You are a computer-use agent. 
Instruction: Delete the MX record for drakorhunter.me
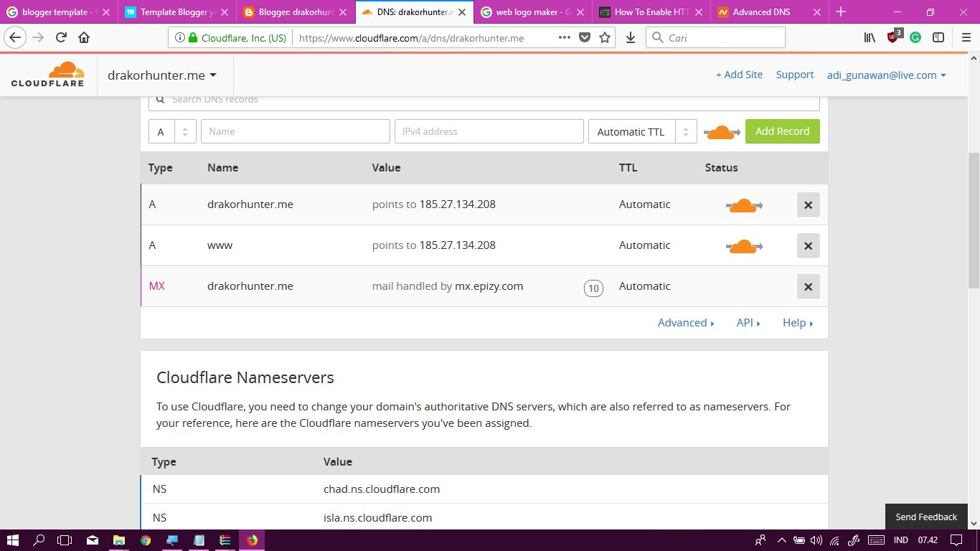pyautogui.click(x=808, y=286)
